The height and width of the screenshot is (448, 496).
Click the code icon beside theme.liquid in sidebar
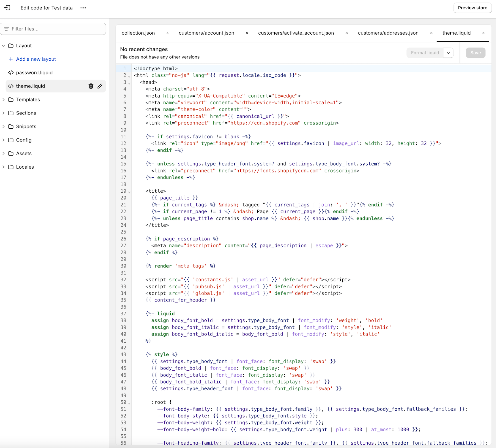pos(11,86)
